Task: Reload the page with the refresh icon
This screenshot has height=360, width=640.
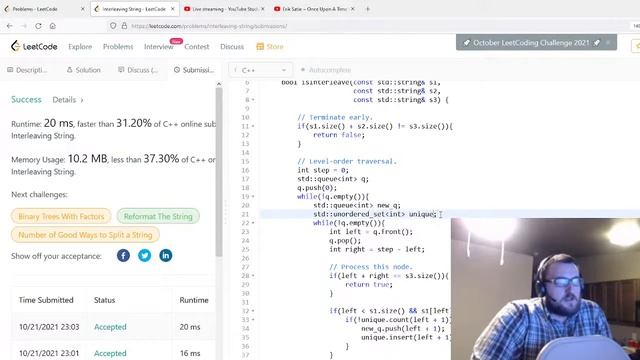Action: 38,26
